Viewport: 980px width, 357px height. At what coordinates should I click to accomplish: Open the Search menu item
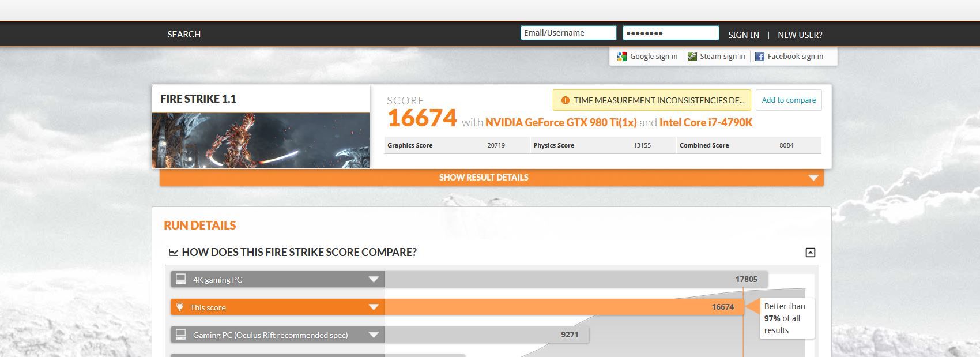coord(184,35)
